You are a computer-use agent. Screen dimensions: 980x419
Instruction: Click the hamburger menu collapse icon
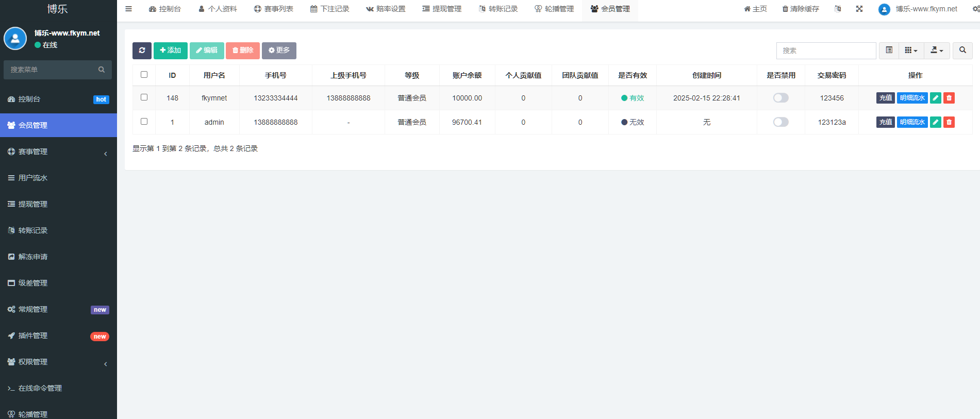(129, 9)
